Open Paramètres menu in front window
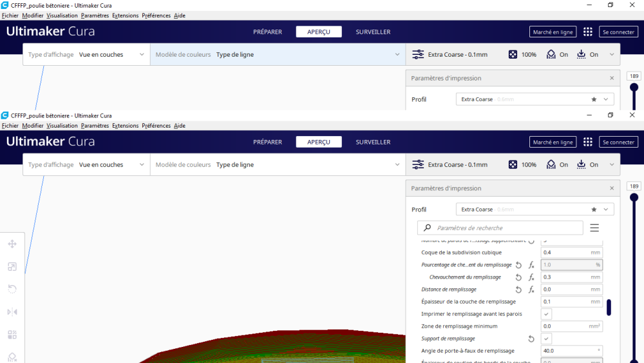 pyautogui.click(x=95, y=126)
